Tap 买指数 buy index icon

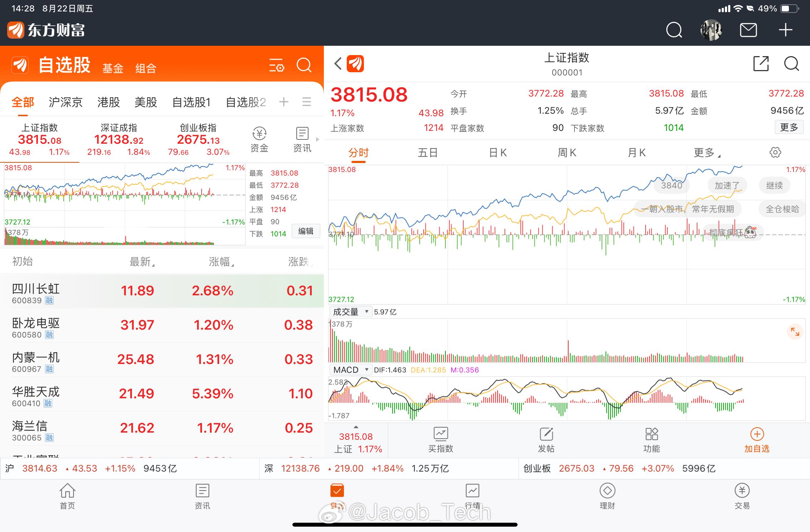click(441, 440)
